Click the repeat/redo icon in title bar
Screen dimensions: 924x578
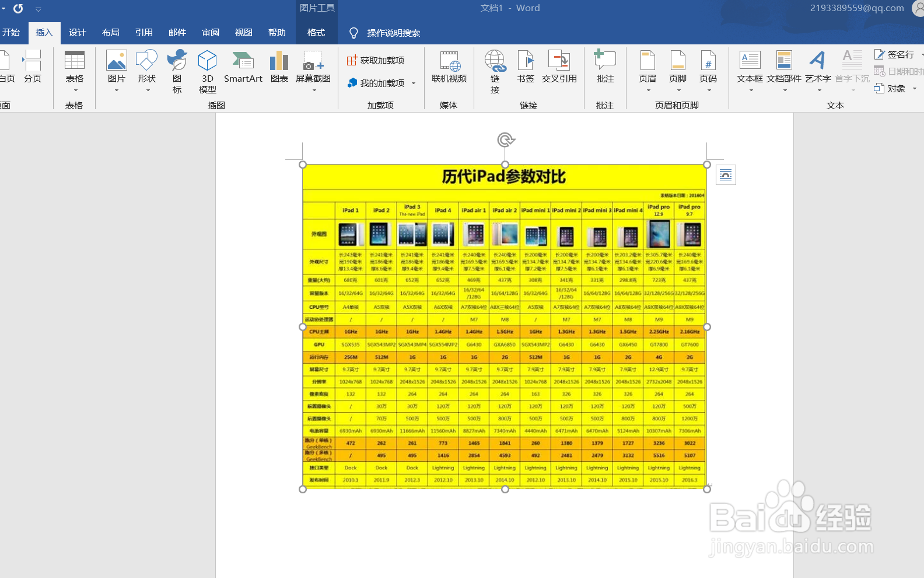click(x=18, y=9)
